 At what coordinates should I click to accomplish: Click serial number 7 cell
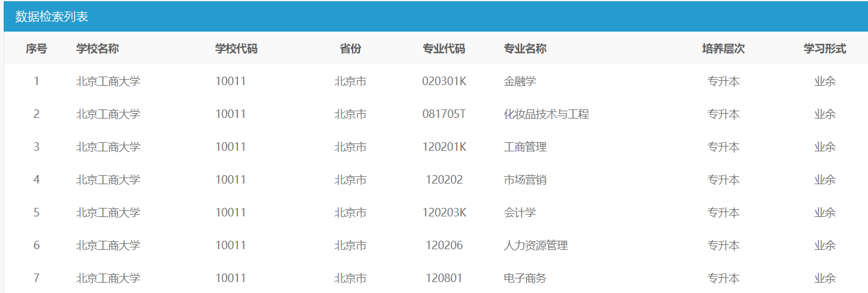click(x=36, y=278)
